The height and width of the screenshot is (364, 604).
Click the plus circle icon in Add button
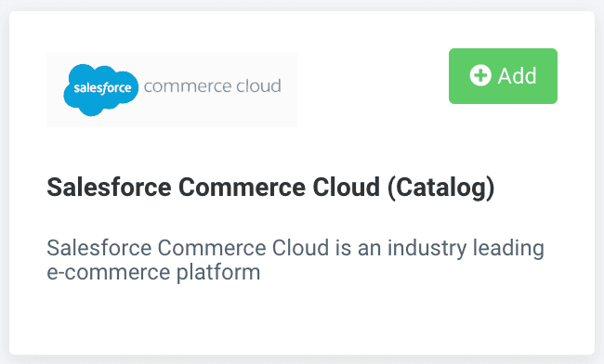480,75
